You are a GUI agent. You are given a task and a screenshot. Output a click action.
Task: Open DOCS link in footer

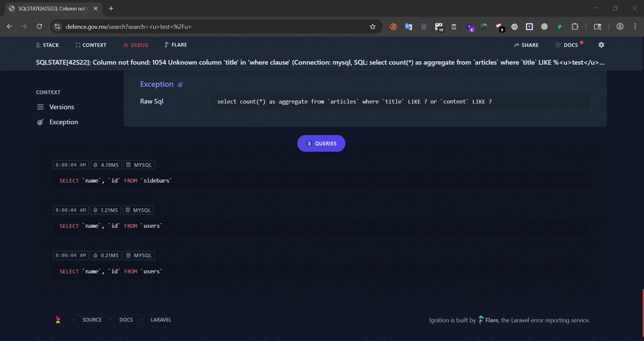click(126, 320)
